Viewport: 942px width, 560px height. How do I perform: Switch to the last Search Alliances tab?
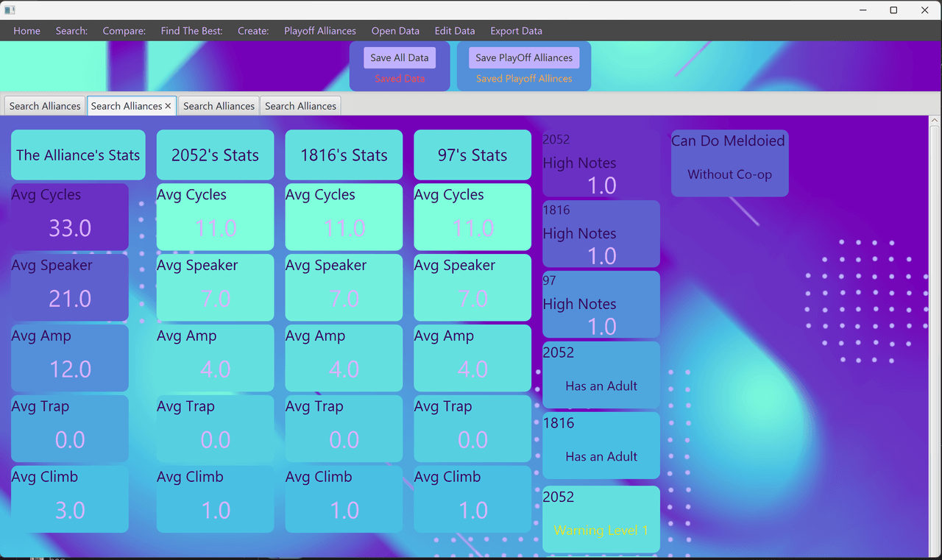300,106
